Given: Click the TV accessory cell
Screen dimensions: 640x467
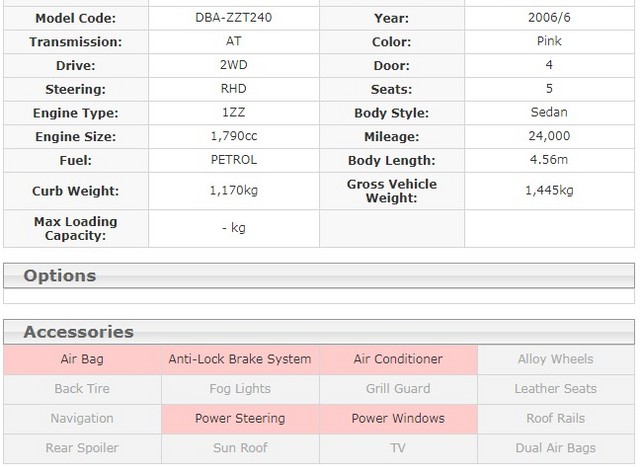Looking at the screenshot, I should tap(398, 449).
